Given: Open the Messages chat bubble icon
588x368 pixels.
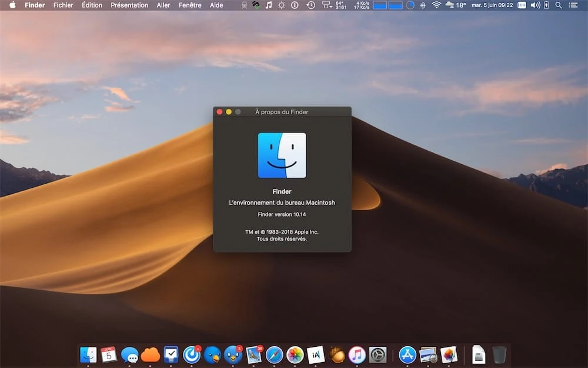Looking at the screenshot, I should [130, 354].
